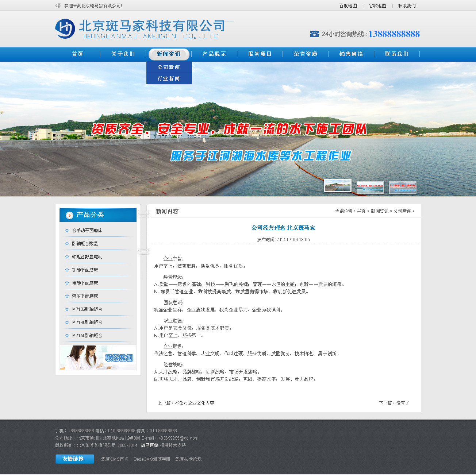Click the 友情链接 button in footer
Viewport: 476px width, 475px height.
pos(74,459)
